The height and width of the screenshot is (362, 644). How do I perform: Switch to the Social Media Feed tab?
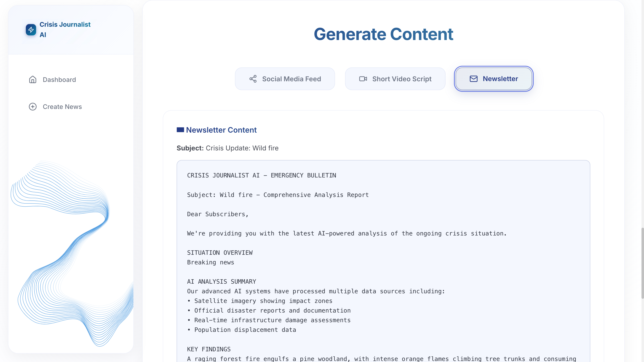285,79
